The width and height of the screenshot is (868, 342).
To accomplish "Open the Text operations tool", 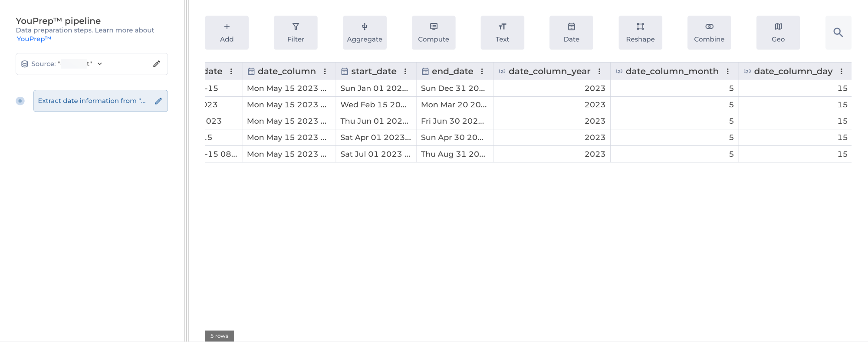I will coord(502,33).
